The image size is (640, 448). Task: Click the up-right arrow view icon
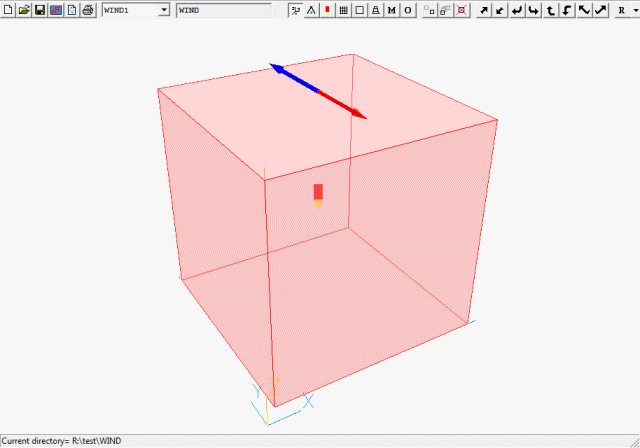(484, 10)
